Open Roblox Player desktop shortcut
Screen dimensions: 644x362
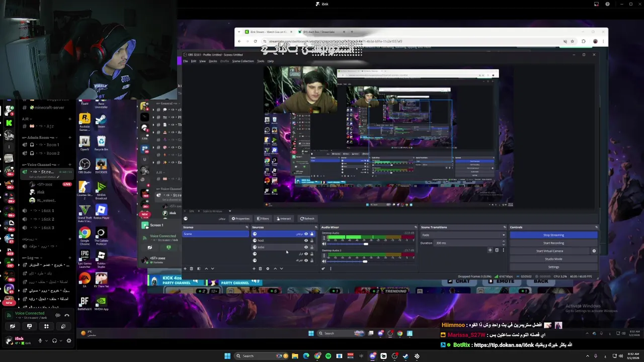101,211
